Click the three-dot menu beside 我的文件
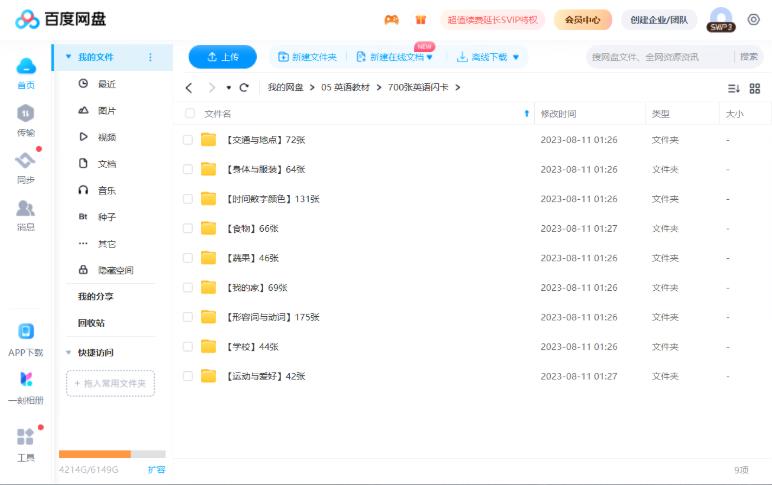Image resolution: width=772 pixels, height=485 pixels. pos(150,57)
